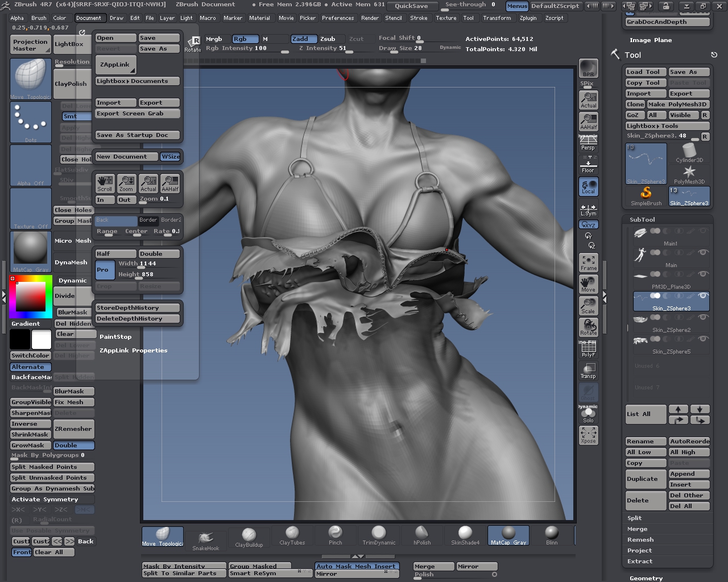This screenshot has width=728, height=582.
Task: Adjust the Draw Size slider
Action: tap(403, 48)
